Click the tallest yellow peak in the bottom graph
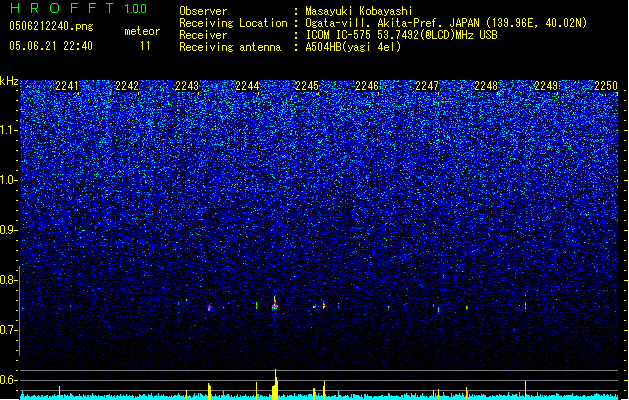The width and height of the screenshot is (629, 400). (275, 384)
